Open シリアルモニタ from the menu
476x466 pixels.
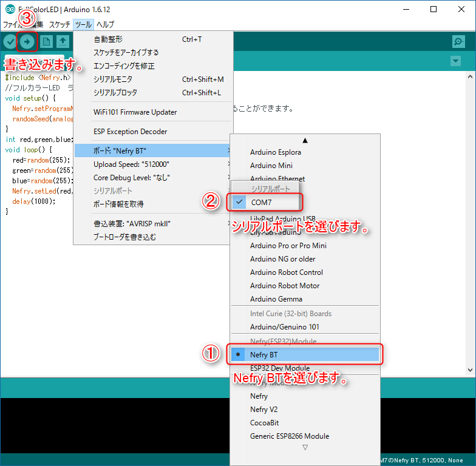153,79
